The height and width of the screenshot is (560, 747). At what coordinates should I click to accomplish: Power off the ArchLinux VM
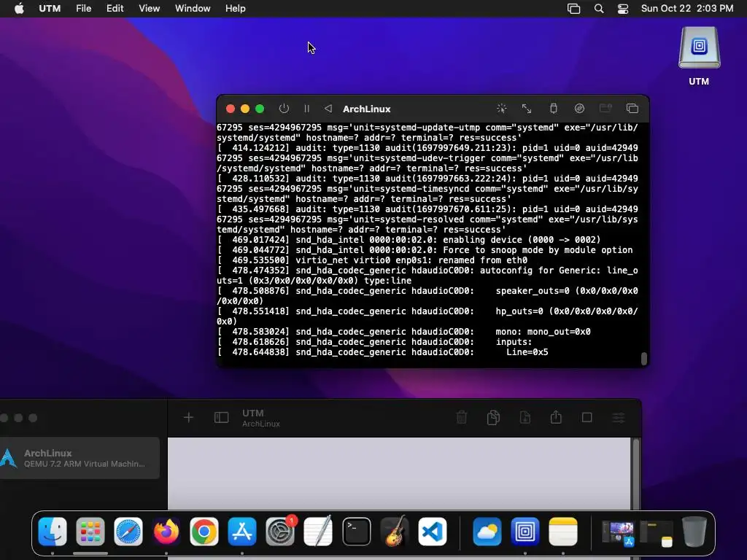284,109
